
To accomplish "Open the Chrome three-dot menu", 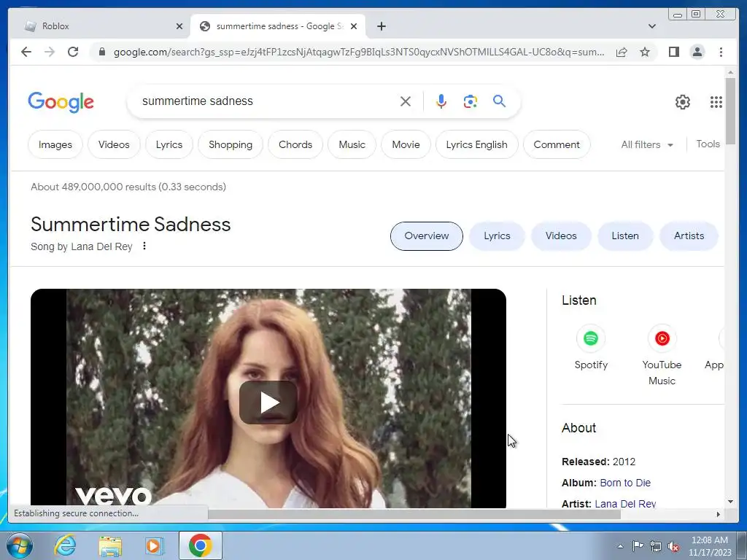I will click(721, 52).
